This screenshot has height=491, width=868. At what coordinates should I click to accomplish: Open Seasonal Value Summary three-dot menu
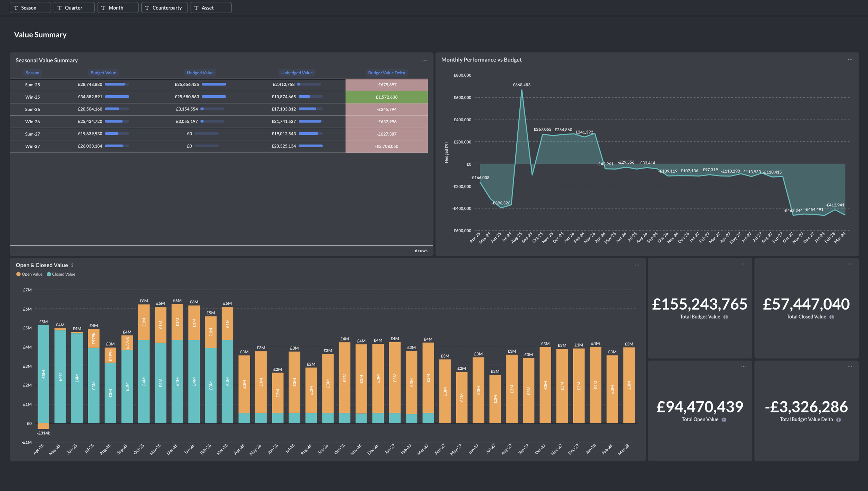424,60
